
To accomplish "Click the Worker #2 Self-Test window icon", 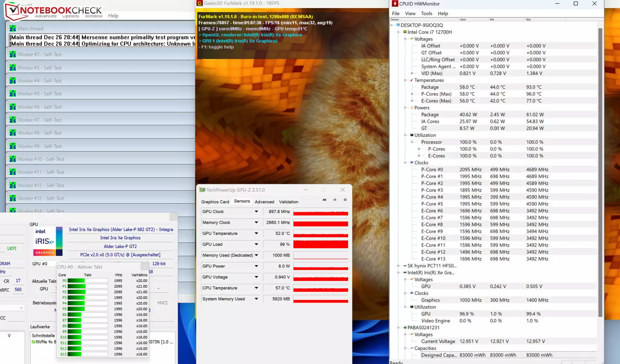I will click(13, 55).
